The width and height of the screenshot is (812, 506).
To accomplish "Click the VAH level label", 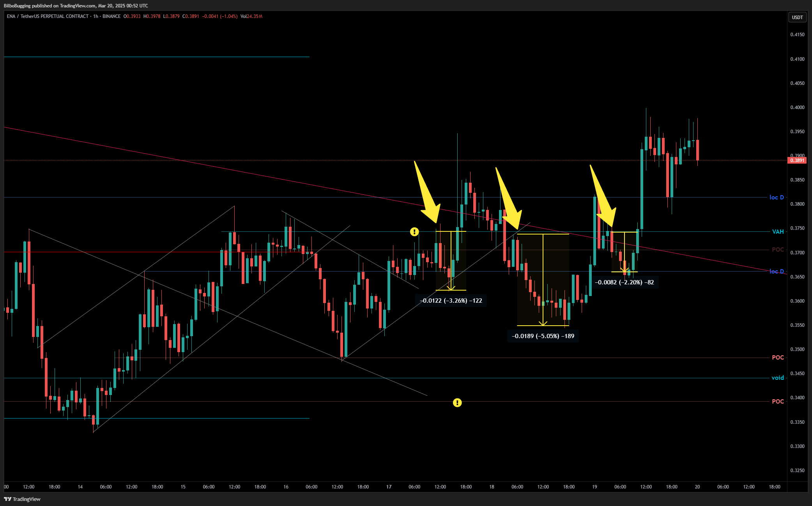I will point(778,232).
